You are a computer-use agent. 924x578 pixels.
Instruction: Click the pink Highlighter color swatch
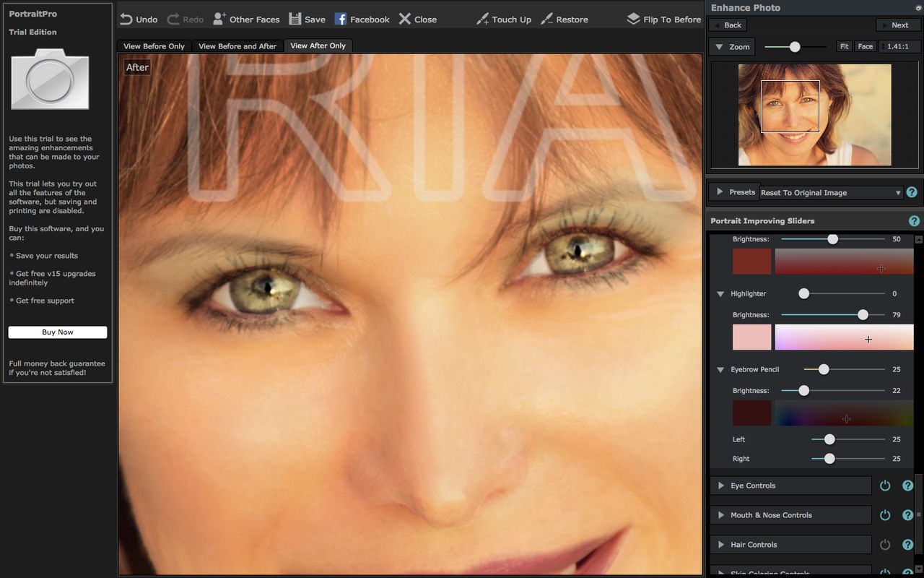point(751,337)
